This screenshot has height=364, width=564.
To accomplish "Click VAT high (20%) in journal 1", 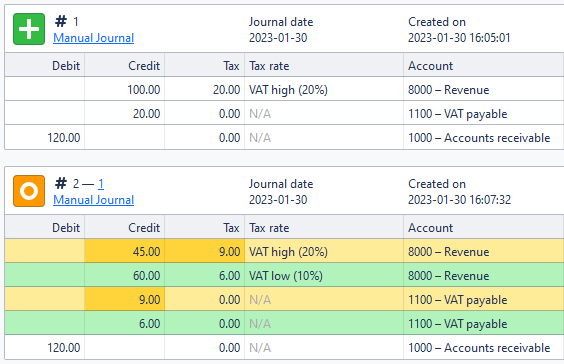I will [x=288, y=90].
